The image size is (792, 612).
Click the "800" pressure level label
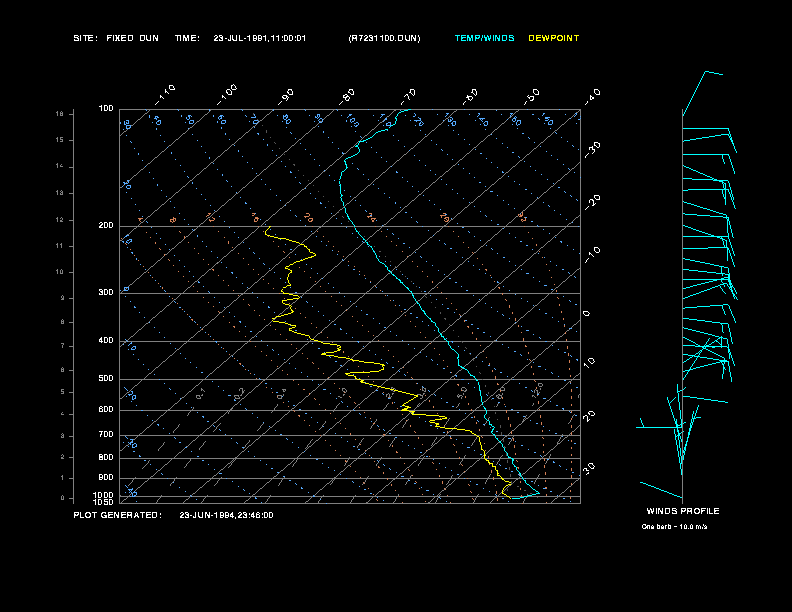click(106, 457)
